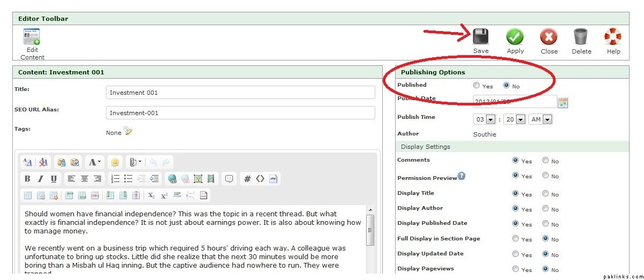Click the Save floppy disk icon
Screen dimensions: 644x280
coord(480,37)
